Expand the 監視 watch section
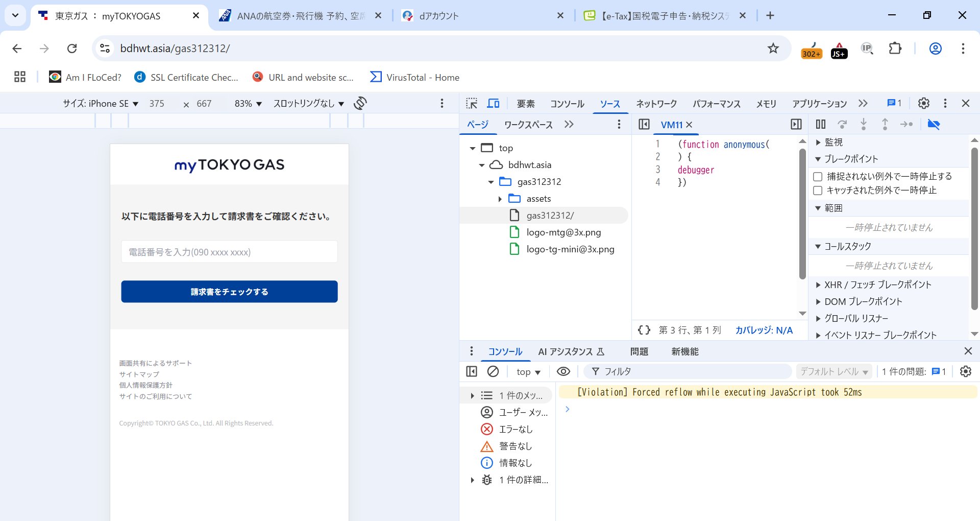980x521 pixels. pos(818,143)
